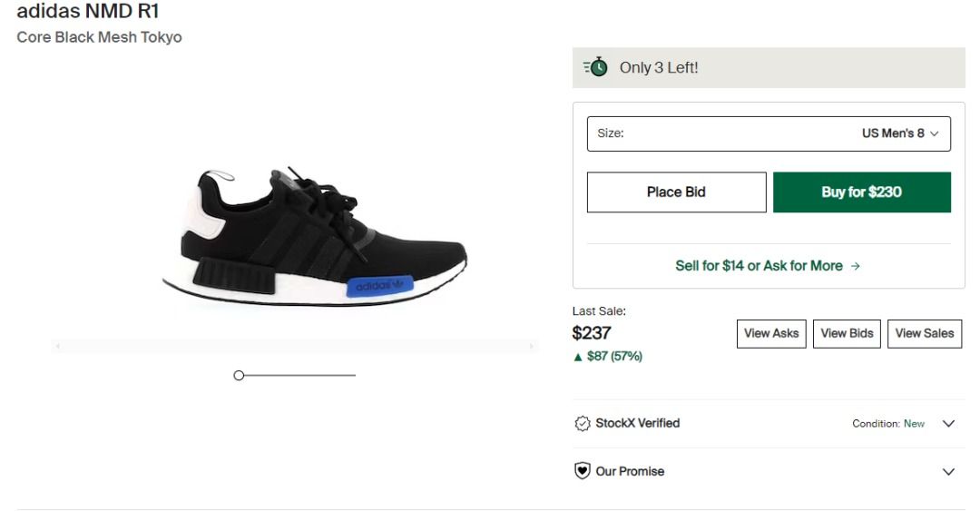
Task: Click the stopwatch icon beside Only 3 Left
Action: (596, 68)
